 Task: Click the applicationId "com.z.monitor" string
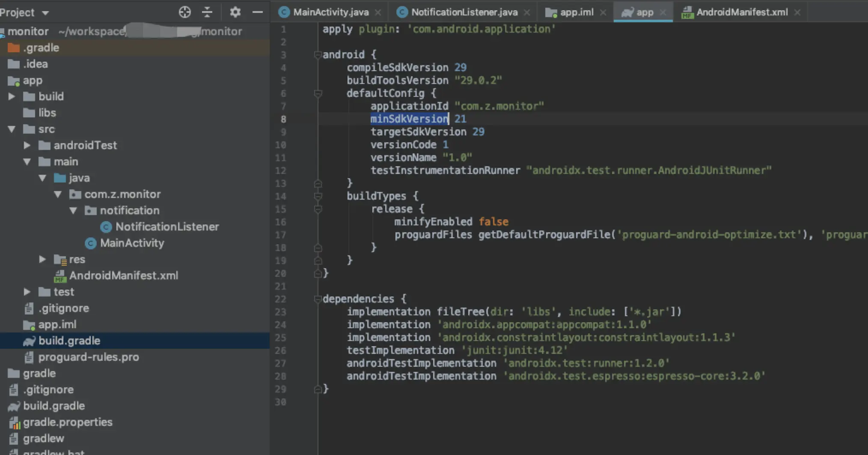499,106
